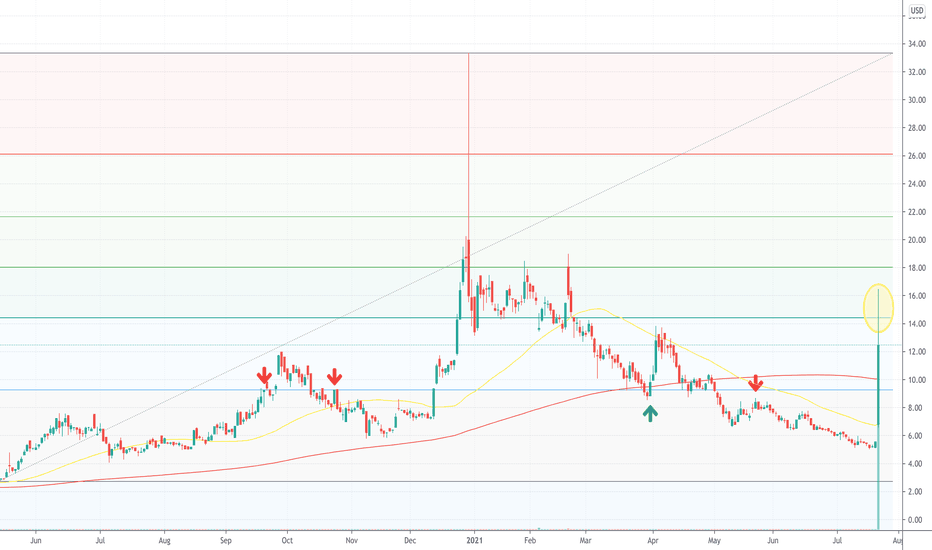The height and width of the screenshot is (550, 932).
Task: Select the blue horizontal level line near 9.20
Action: (446, 390)
